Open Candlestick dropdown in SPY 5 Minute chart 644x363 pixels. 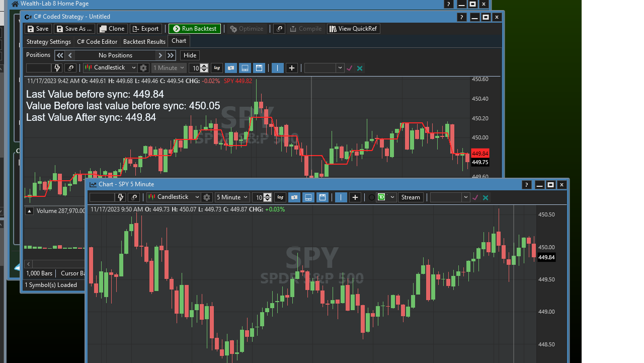(174, 197)
